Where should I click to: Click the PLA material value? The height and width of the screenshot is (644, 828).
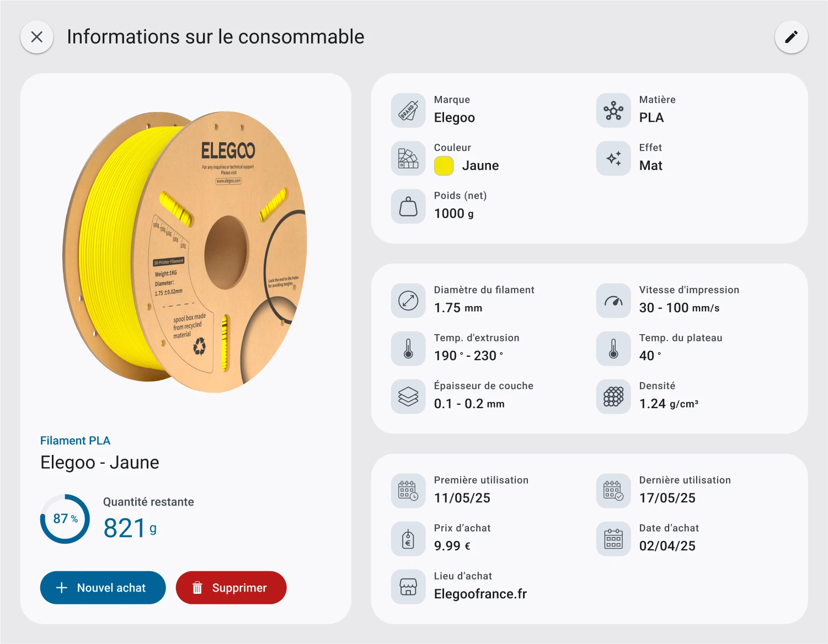click(x=651, y=117)
